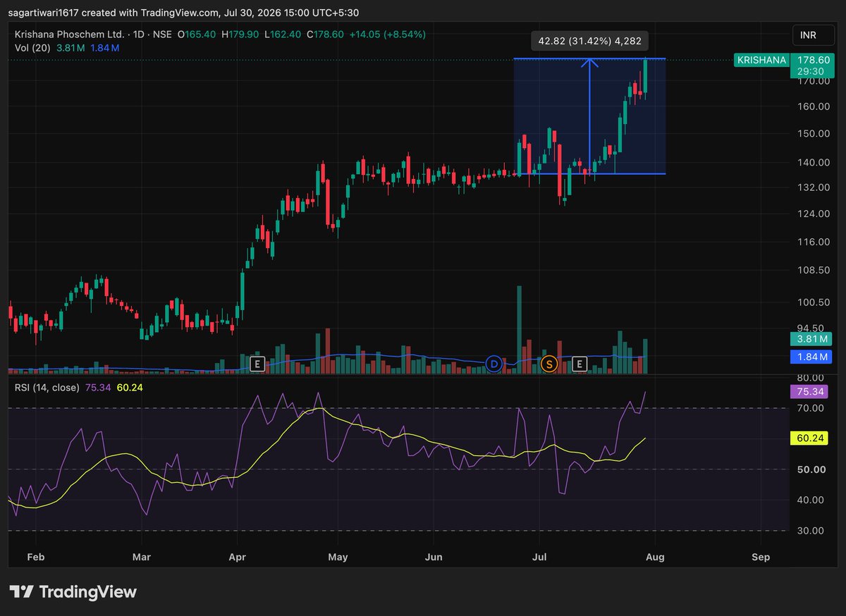Click the 3.81M value in the Vol legend
The width and height of the screenshot is (846, 616).
click(70, 47)
